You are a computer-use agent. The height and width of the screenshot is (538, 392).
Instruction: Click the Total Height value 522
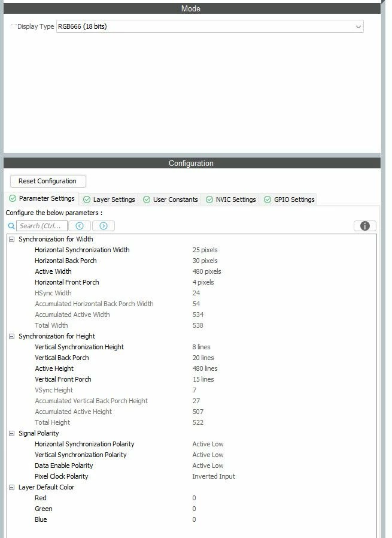(198, 423)
